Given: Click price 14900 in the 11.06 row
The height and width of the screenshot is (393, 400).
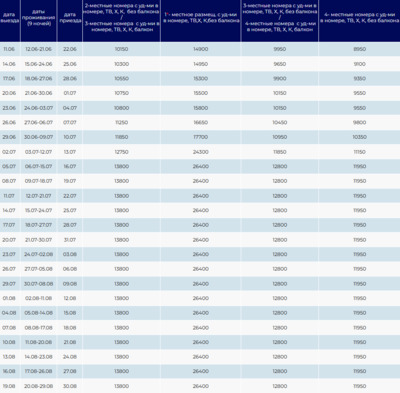Looking at the screenshot, I should (x=201, y=49).
